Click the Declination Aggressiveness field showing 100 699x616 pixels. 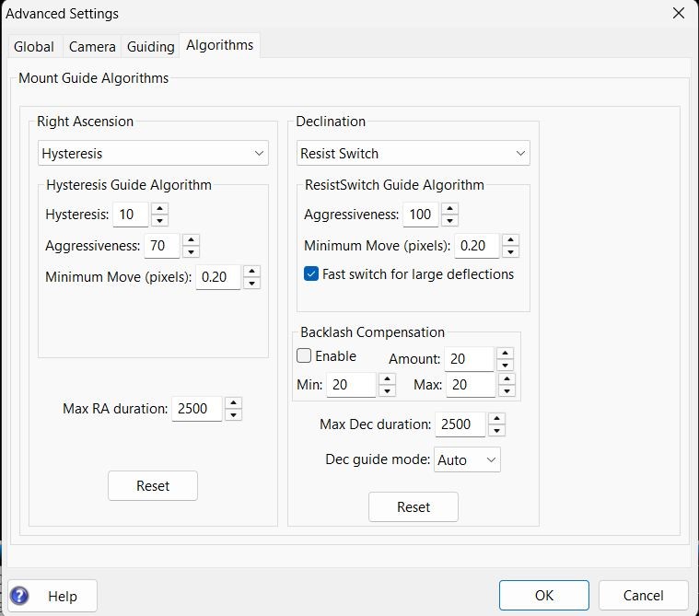[420, 215]
